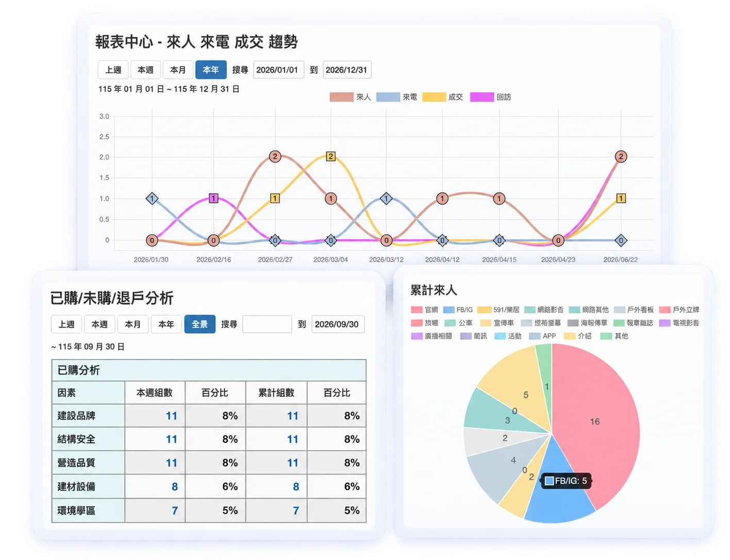Toggle 其他 in pie legend

[x=614, y=336]
